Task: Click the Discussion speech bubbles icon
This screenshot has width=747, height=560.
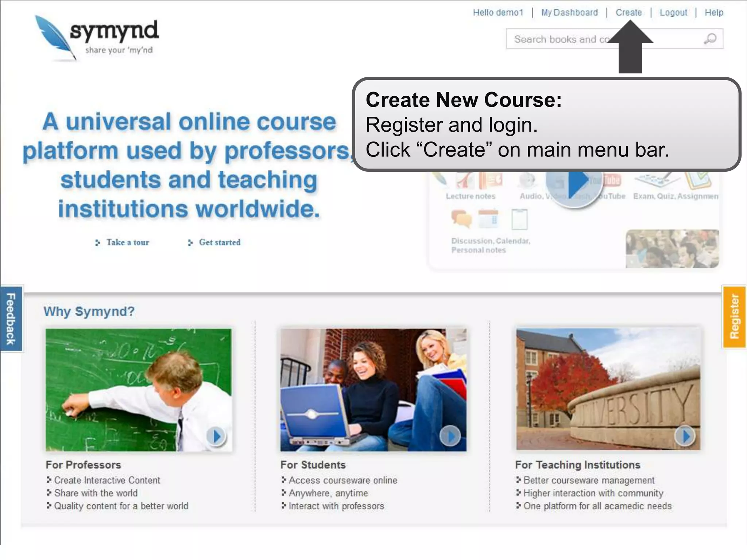Action: [461, 219]
